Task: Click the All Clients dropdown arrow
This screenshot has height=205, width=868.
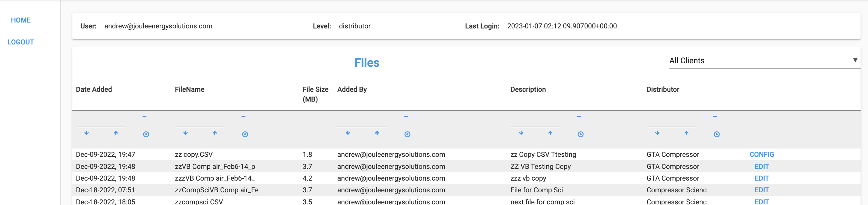Action: point(855,60)
